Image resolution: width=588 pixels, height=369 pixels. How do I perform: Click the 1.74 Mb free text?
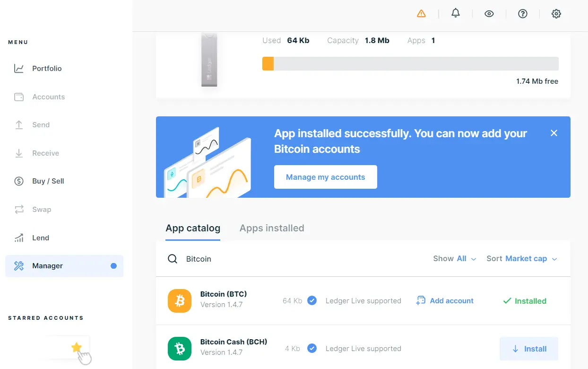point(537,81)
